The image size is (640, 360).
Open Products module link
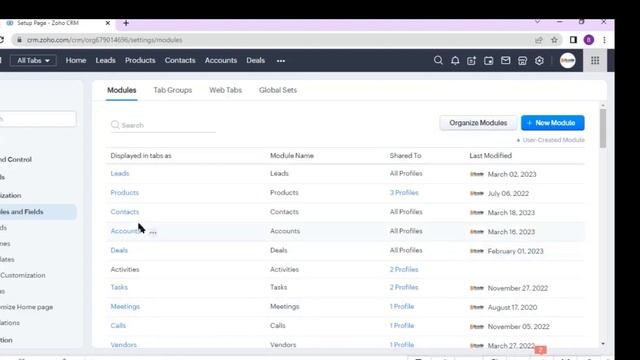pyautogui.click(x=124, y=193)
